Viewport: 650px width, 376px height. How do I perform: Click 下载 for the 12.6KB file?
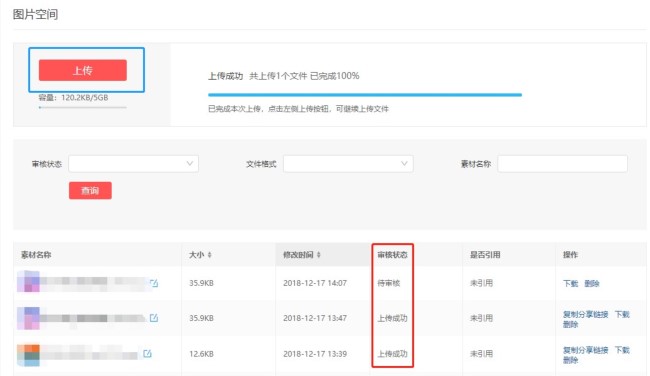622,350
